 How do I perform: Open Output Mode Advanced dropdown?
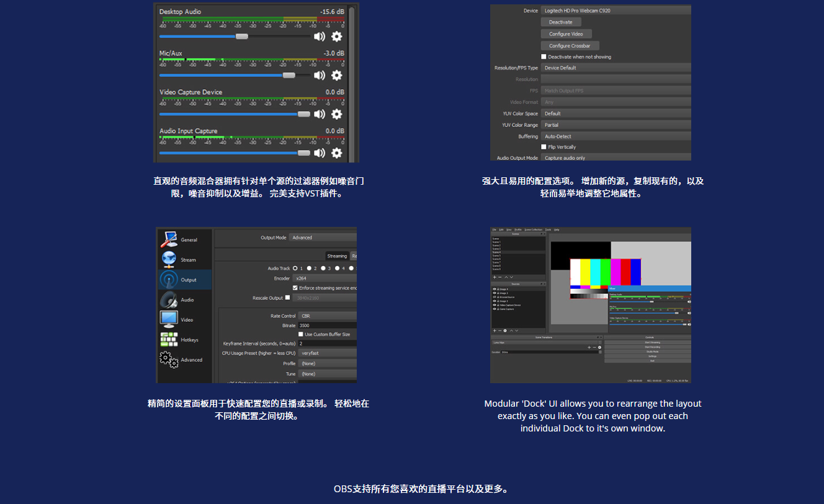coord(323,237)
